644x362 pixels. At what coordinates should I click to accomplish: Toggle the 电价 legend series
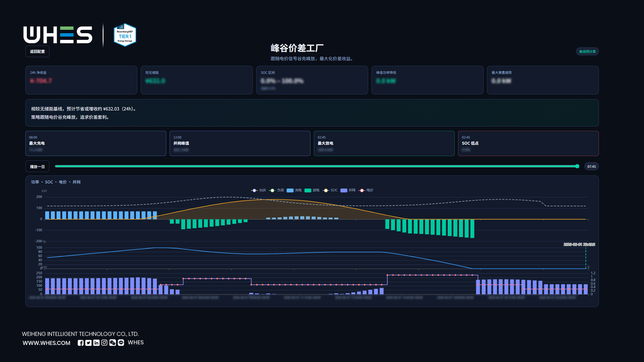[x=366, y=190]
